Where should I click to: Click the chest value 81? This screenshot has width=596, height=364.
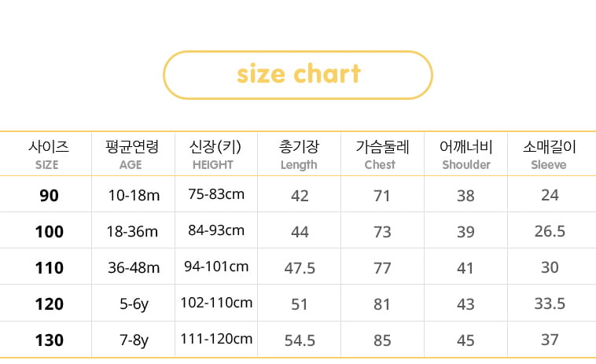(x=382, y=304)
